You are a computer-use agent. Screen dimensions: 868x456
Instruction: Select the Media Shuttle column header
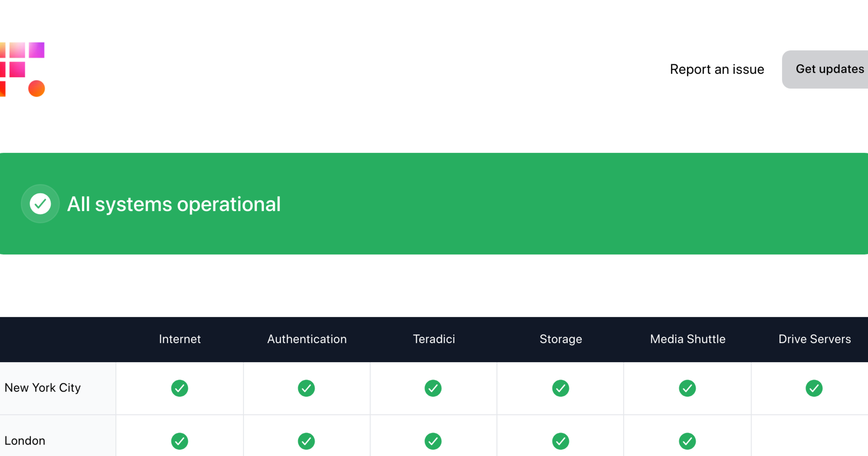(x=688, y=339)
